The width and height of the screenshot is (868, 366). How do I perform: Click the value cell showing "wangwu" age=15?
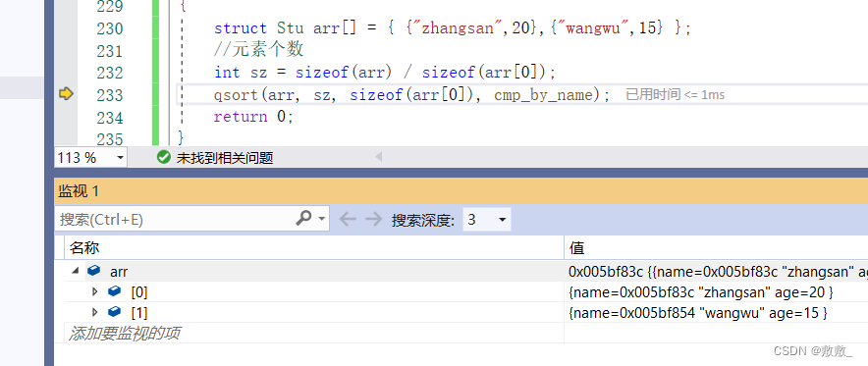tap(697, 313)
